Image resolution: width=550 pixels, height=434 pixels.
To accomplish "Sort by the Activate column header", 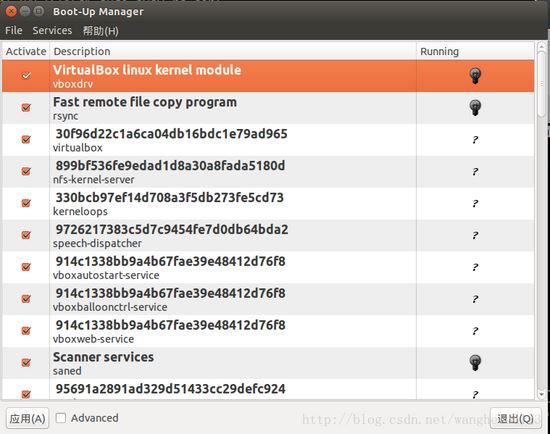I will [26, 52].
